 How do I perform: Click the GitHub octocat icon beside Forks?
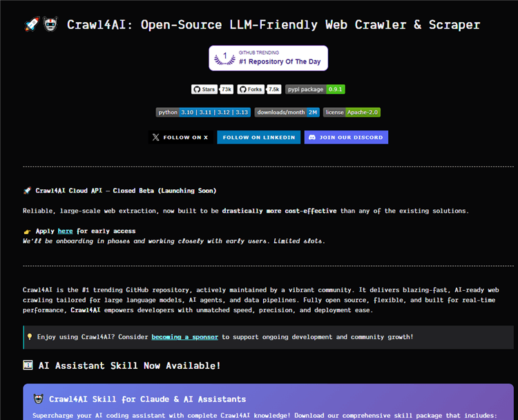click(243, 89)
